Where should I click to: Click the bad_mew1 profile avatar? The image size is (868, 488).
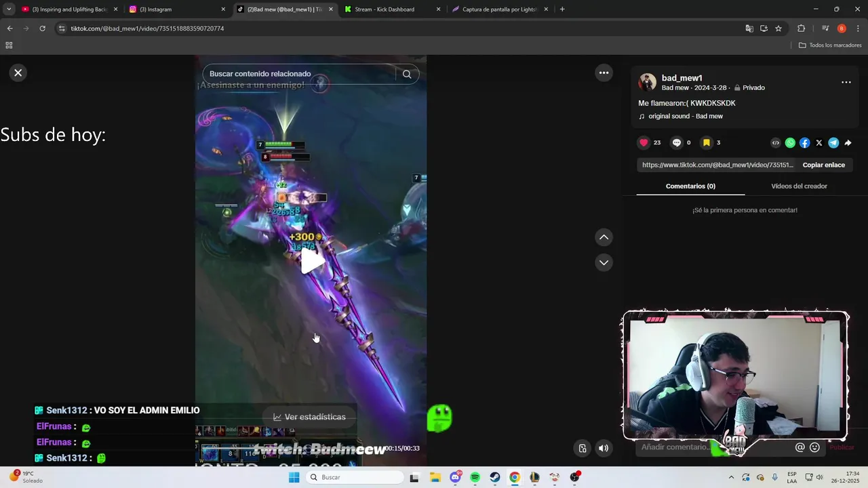648,82
